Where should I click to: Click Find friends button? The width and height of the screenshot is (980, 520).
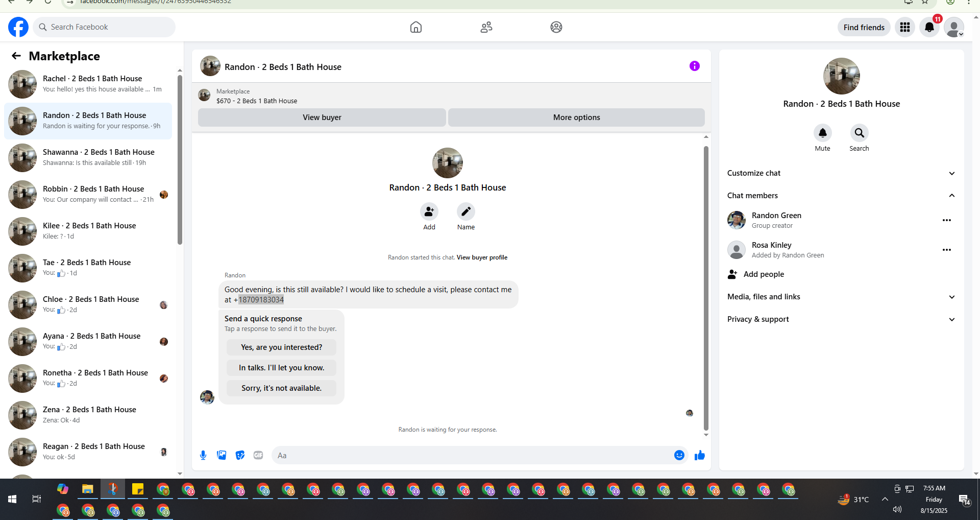point(864,27)
